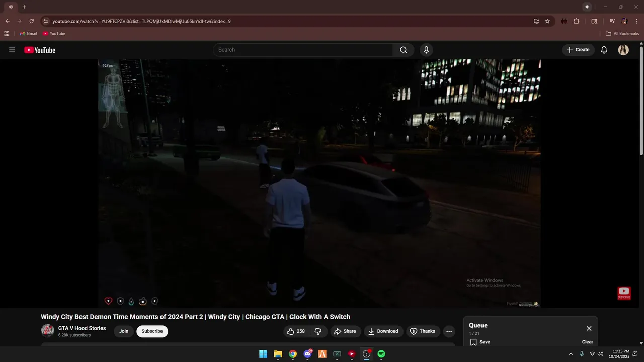The height and width of the screenshot is (362, 644).
Task: Open a new browser tab
Action: coord(24,7)
